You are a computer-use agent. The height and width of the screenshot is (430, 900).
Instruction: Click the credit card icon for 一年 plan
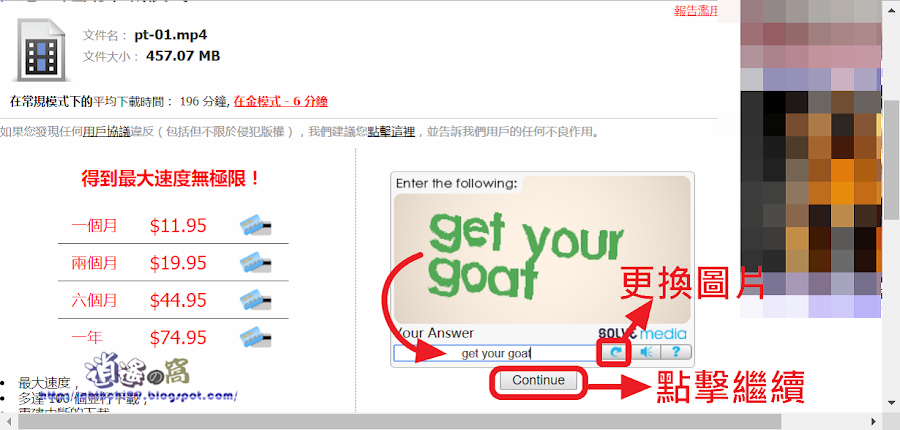(x=255, y=337)
